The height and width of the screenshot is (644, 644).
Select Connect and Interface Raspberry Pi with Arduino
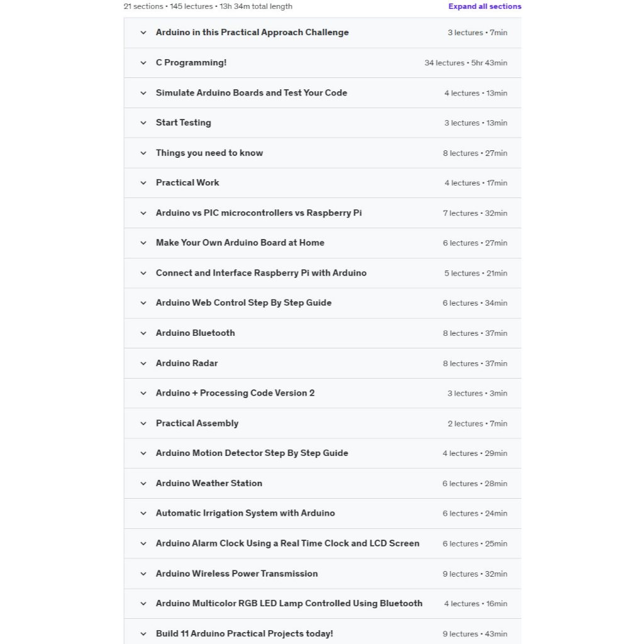pyautogui.click(x=261, y=273)
